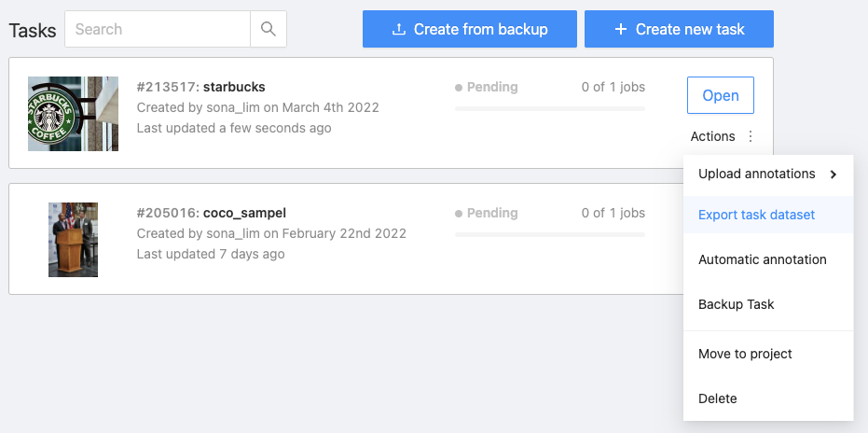Click '0 of 1 jobs' on starbucks row
The width and height of the screenshot is (868, 433).
(613, 87)
